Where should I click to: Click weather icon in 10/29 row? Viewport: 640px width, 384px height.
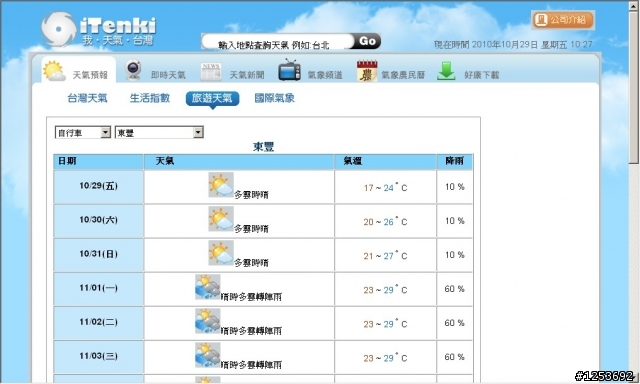click(x=221, y=184)
